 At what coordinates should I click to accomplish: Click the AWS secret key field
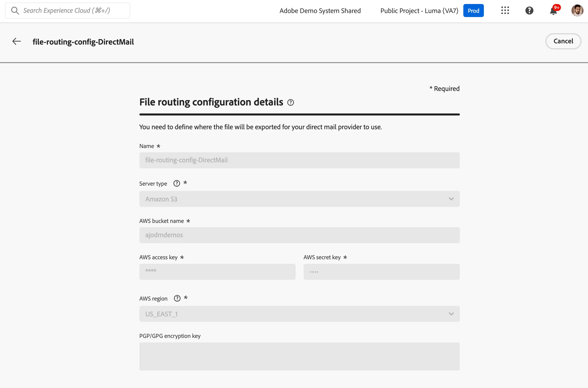tap(381, 272)
